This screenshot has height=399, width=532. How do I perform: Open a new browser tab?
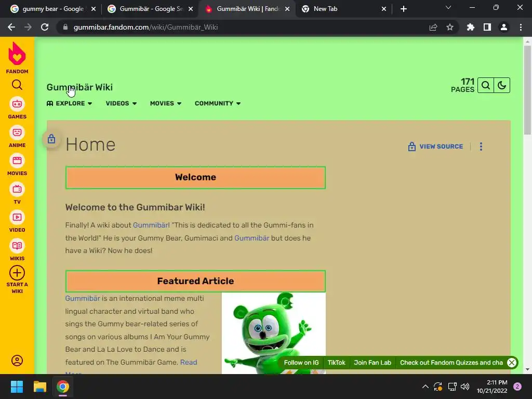coord(403,9)
